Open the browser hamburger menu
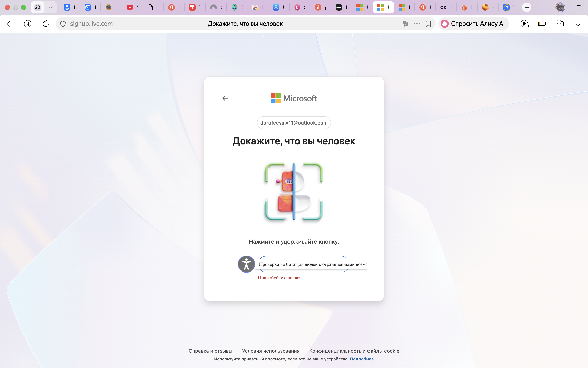Image resolution: width=588 pixels, height=368 pixels. (579, 7)
